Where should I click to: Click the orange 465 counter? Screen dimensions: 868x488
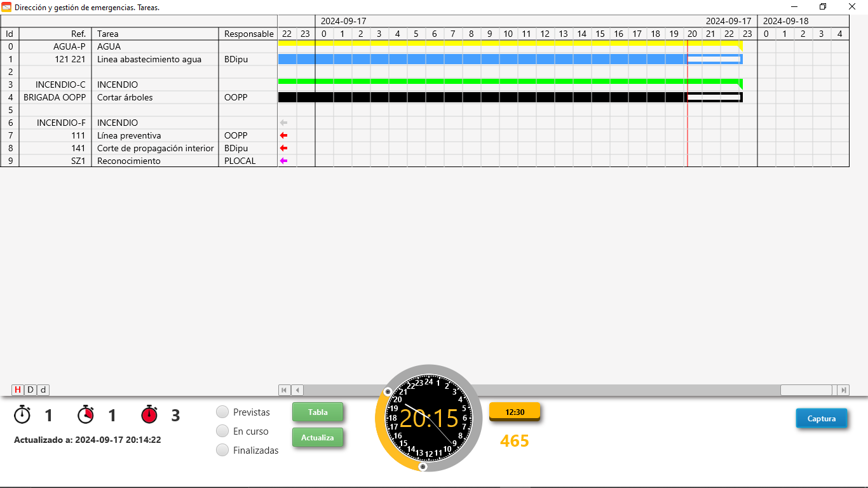tap(515, 440)
